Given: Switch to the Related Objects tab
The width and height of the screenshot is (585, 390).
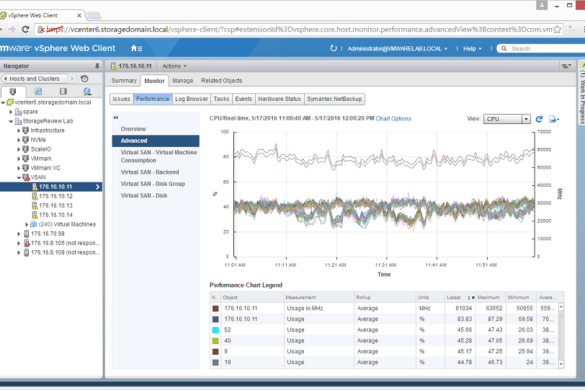Looking at the screenshot, I should coord(222,81).
